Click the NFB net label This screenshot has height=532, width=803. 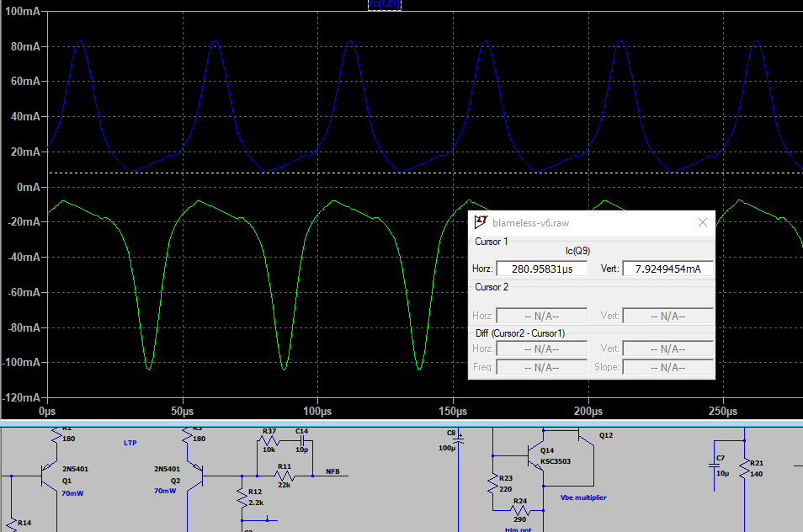pyautogui.click(x=332, y=471)
